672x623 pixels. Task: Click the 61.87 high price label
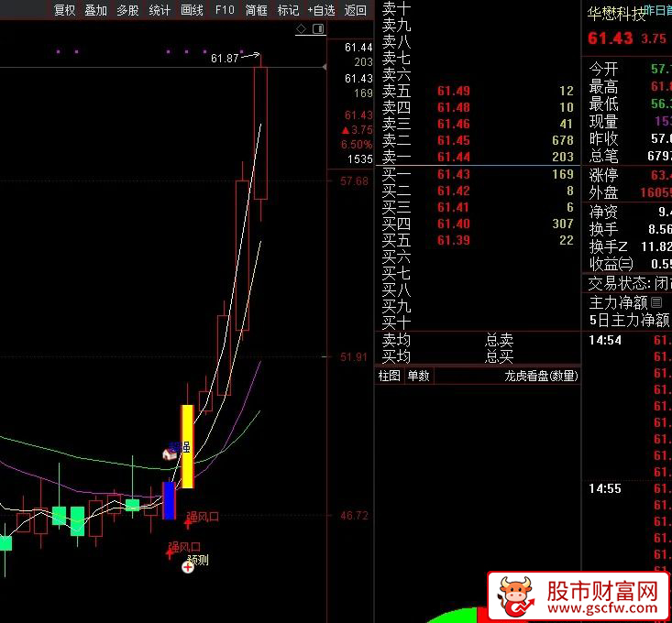click(x=225, y=59)
